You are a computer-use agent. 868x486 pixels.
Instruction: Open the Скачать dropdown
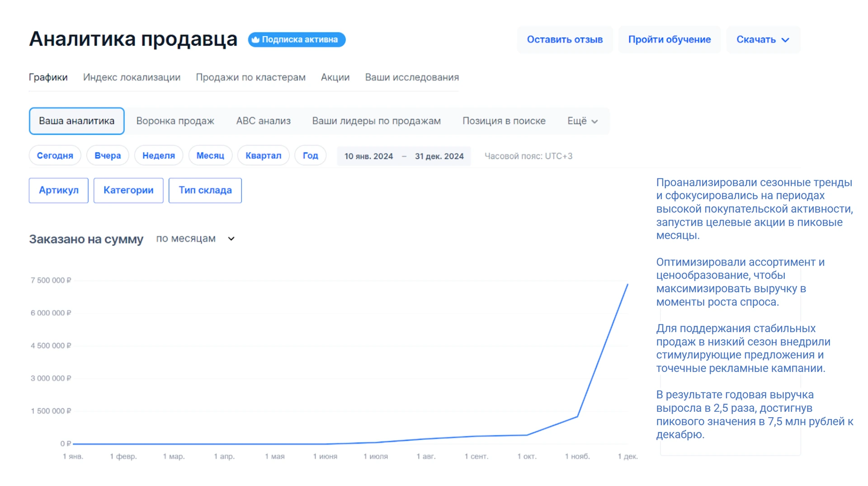(x=763, y=40)
